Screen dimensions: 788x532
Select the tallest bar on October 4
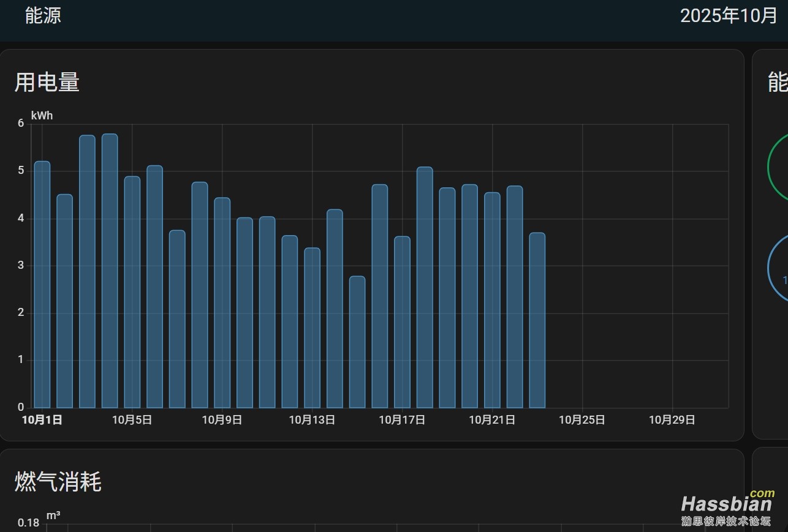click(x=110, y=271)
